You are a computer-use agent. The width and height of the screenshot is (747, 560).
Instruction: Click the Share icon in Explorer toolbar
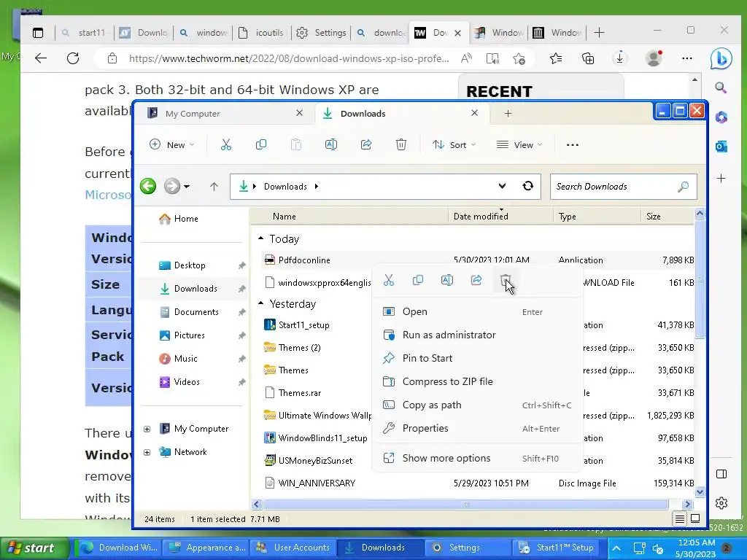(x=366, y=145)
